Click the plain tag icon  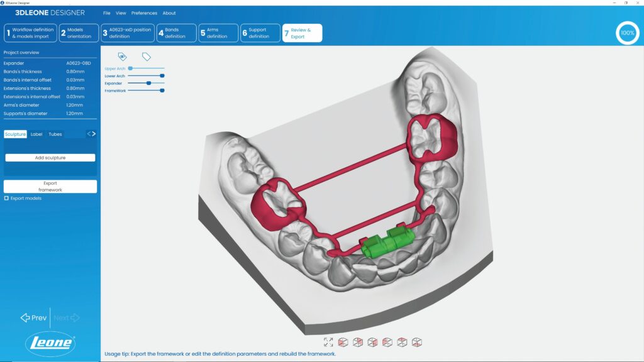coord(146,57)
